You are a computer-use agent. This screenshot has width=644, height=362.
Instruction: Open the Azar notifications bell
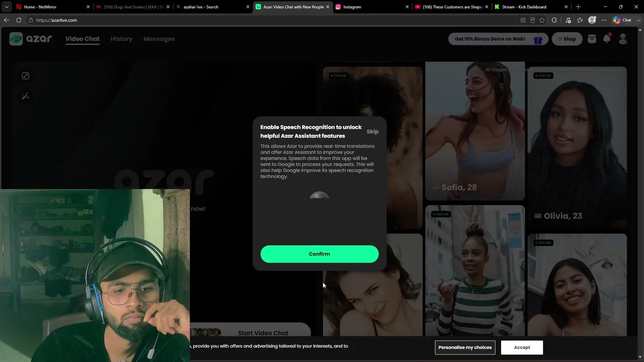[x=607, y=39]
